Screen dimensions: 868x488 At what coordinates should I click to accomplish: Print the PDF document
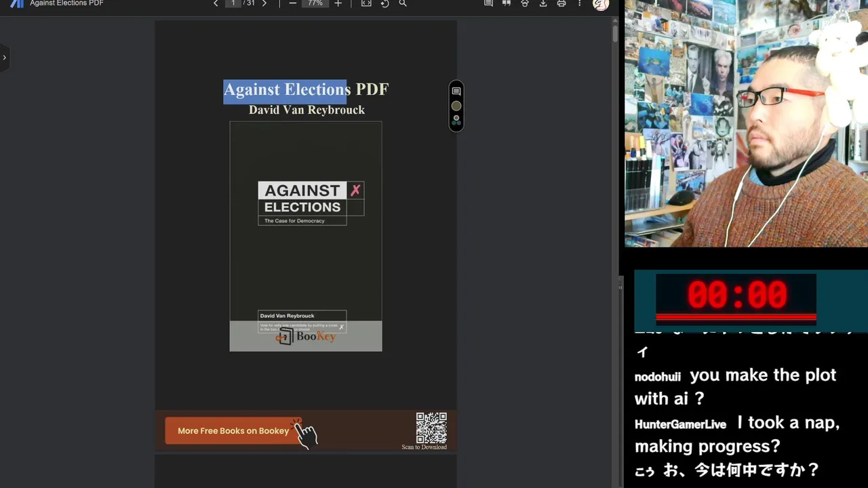[561, 3]
